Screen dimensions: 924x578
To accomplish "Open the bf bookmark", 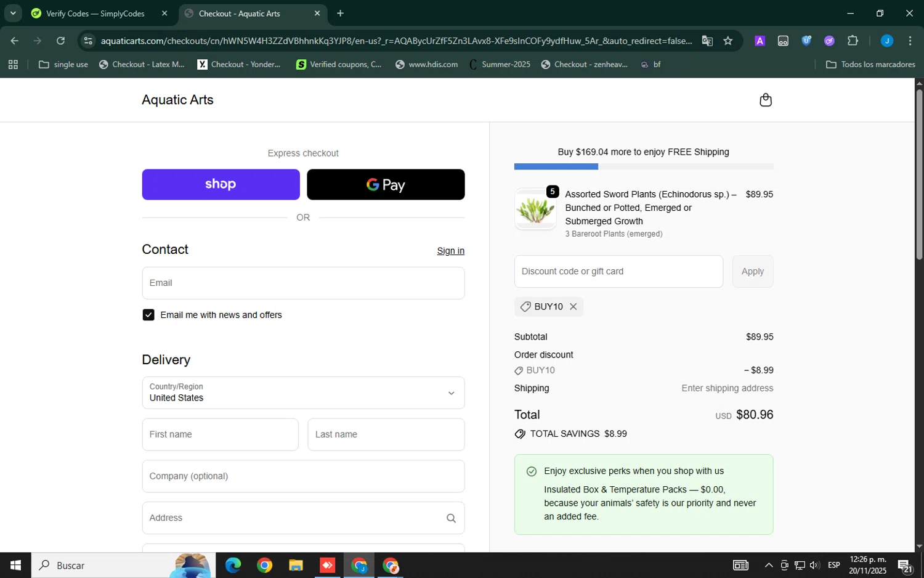I will tap(650, 64).
